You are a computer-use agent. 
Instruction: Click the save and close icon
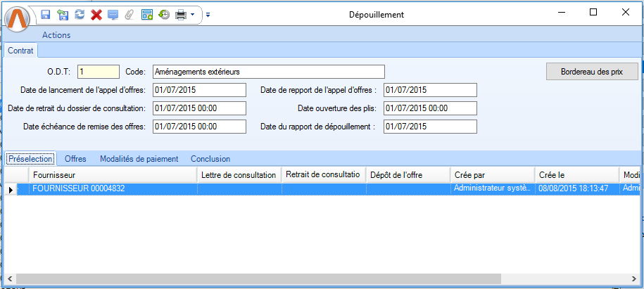63,14
